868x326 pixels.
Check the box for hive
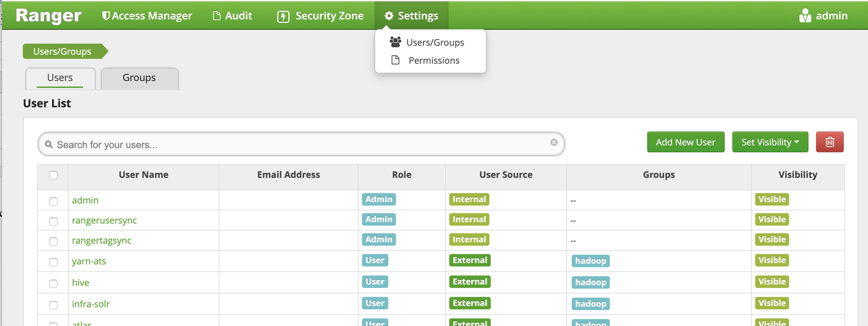(53, 284)
